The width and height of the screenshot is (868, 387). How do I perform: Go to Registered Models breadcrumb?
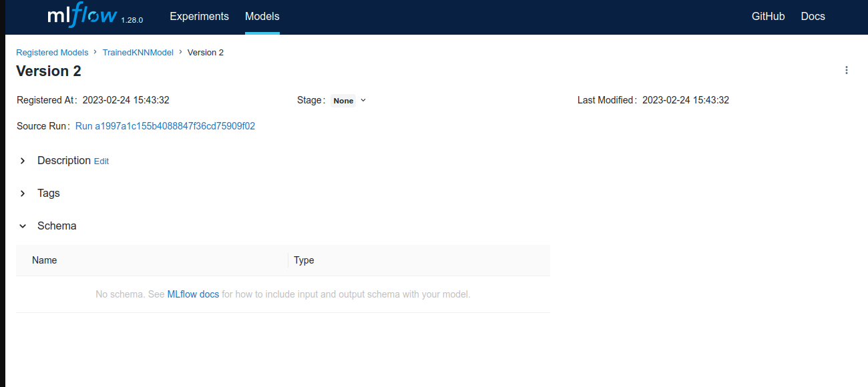52,52
